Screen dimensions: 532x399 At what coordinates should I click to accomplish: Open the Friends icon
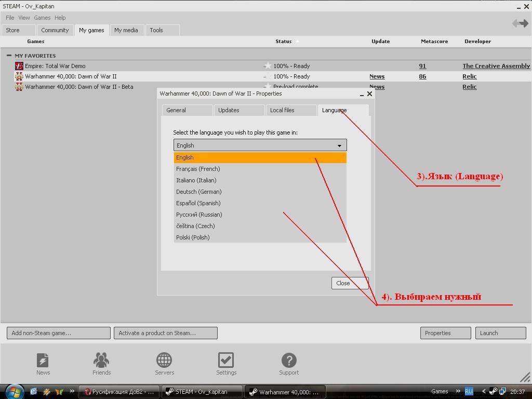pos(101,361)
